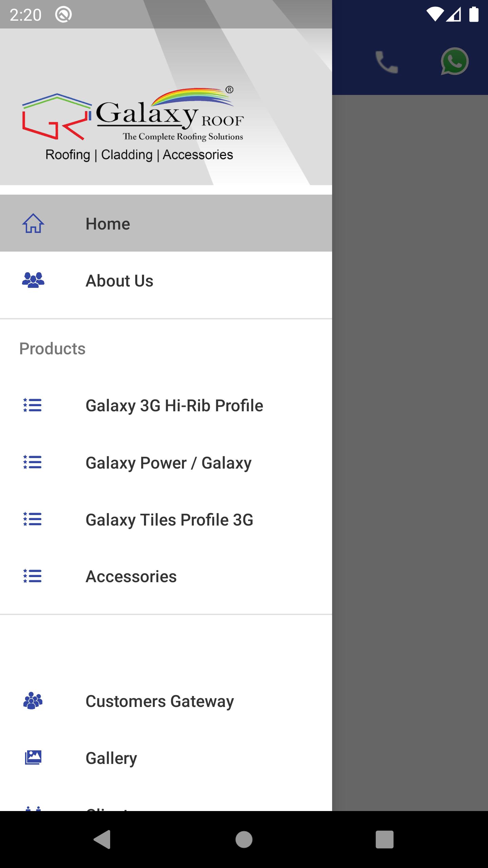Click list icon beside Accessories

pos(33,576)
